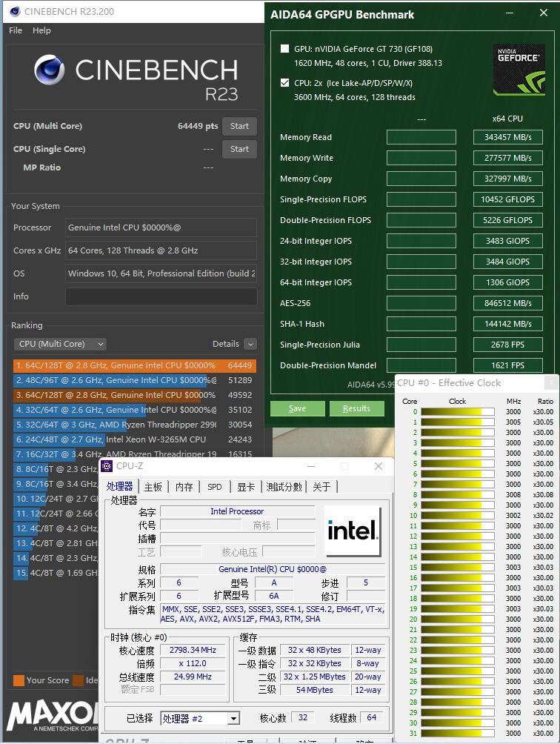560x744 pixels.
Task: Switch to the 主板 tab in CPU-Z
Action: [x=153, y=487]
